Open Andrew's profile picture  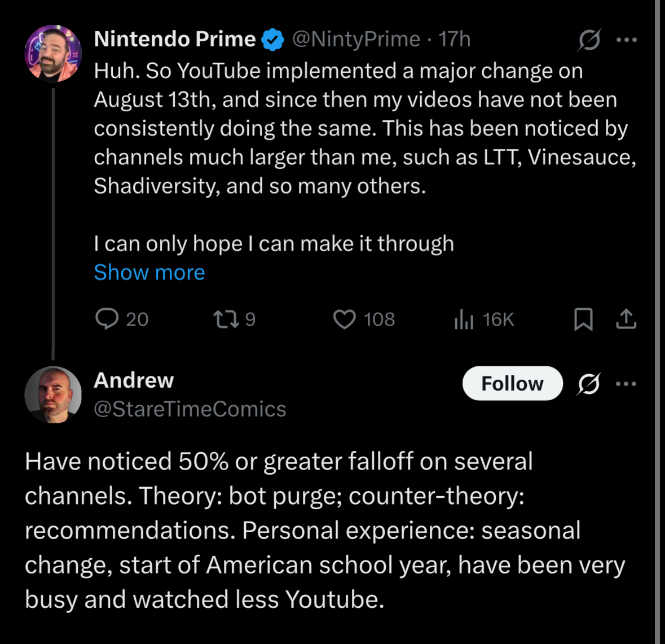(x=53, y=395)
